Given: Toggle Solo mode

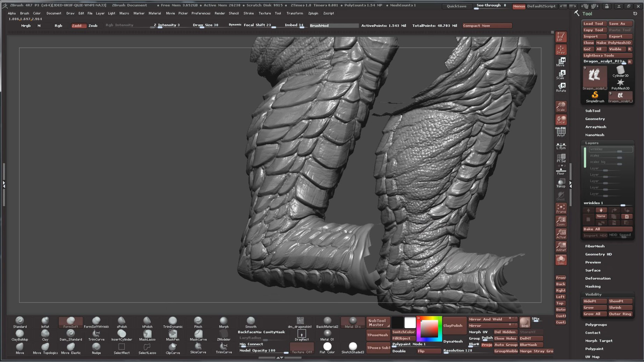Looking at the screenshot, I should [x=561, y=260].
